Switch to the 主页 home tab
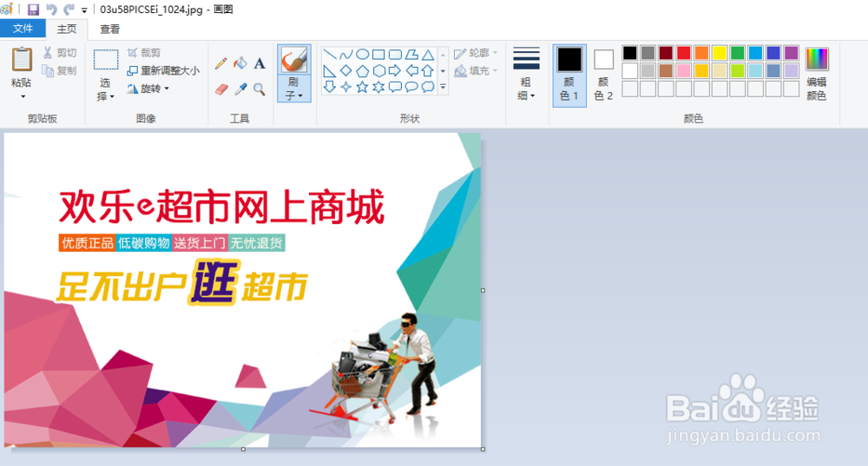Viewport: 868px width, 466px height. 67,29
